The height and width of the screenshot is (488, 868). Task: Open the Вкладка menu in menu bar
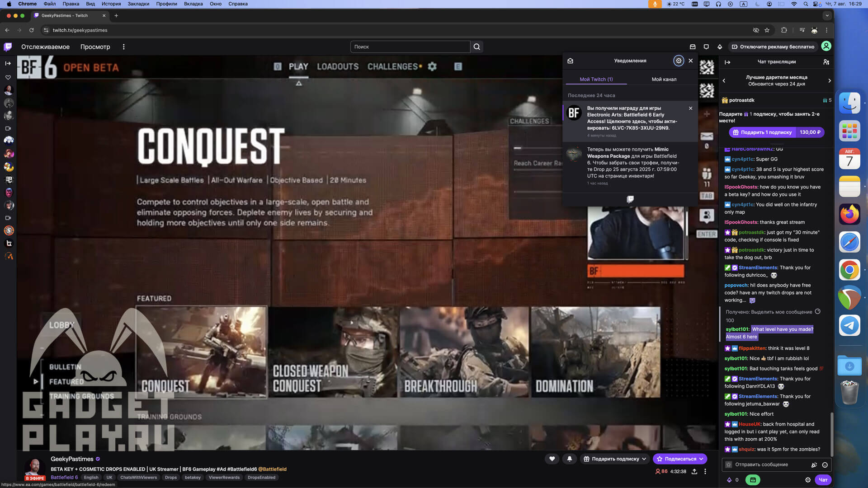[x=193, y=4]
